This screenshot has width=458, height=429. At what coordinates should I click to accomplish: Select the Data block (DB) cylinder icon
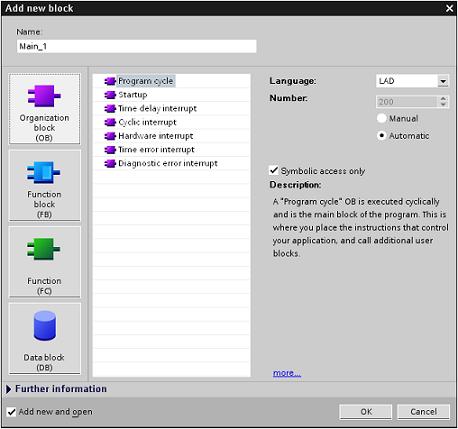point(44,326)
